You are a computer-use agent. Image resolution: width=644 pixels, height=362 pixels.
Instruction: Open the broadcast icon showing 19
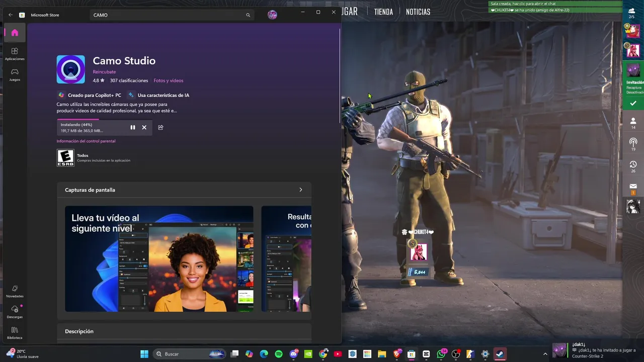pyautogui.click(x=633, y=145)
